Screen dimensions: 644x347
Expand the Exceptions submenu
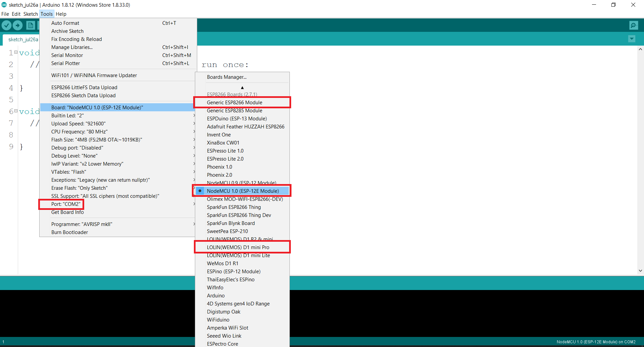point(118,180)
